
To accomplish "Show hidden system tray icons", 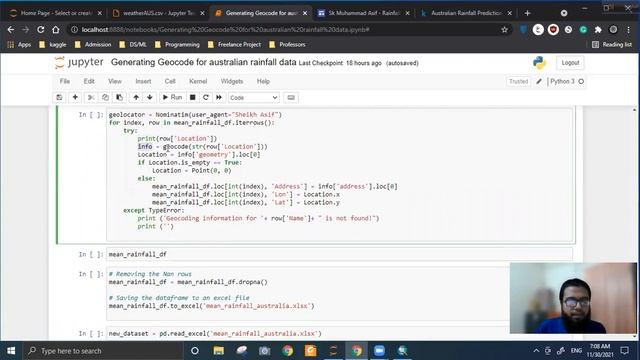I will [536, 351].
